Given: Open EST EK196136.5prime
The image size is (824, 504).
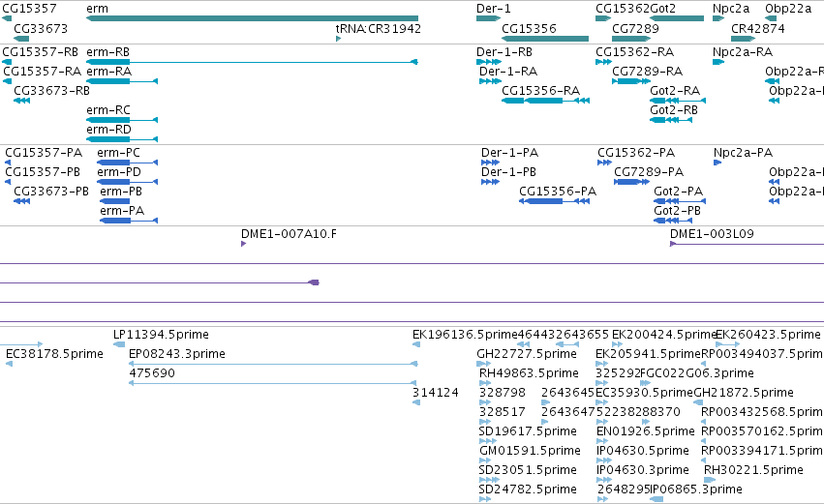Looking at the screenshot, I should 465,335.
